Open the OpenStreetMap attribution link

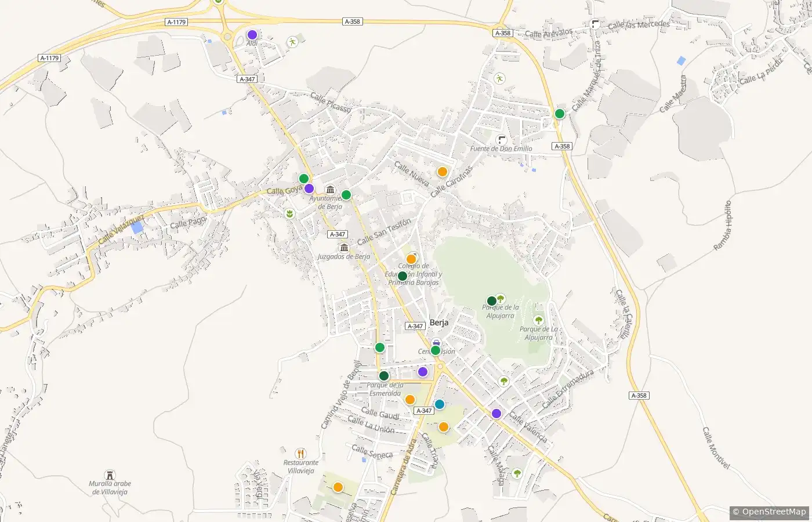pos(769,512)
